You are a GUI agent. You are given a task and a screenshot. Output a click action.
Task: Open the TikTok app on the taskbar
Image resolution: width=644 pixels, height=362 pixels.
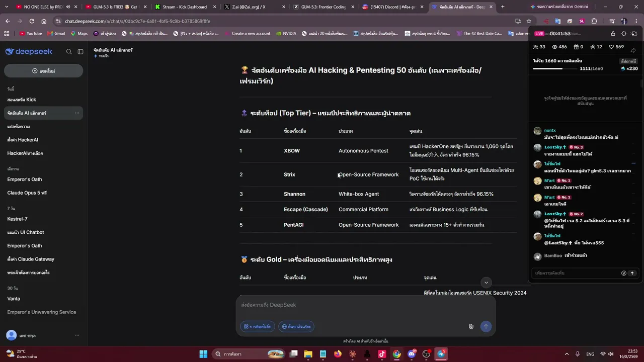pyautogui.click(x=382, y=354)
